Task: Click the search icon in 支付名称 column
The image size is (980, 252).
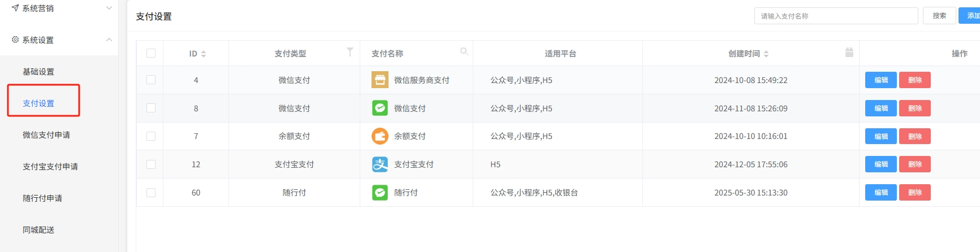Action: coord(464,51)
